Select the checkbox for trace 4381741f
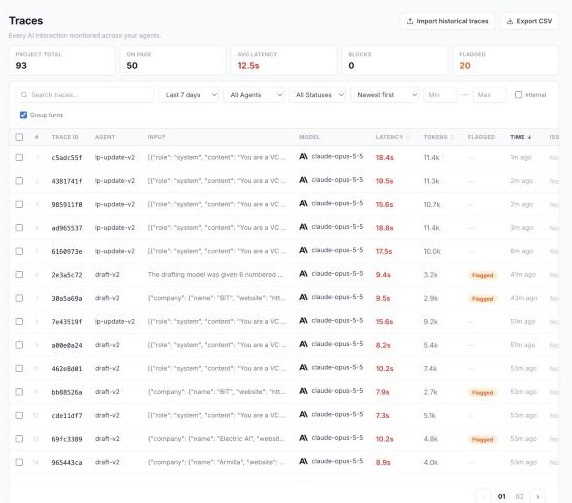The height and width of the screenshot is (503, 572). pyautogui.click(x=19, y=181)
